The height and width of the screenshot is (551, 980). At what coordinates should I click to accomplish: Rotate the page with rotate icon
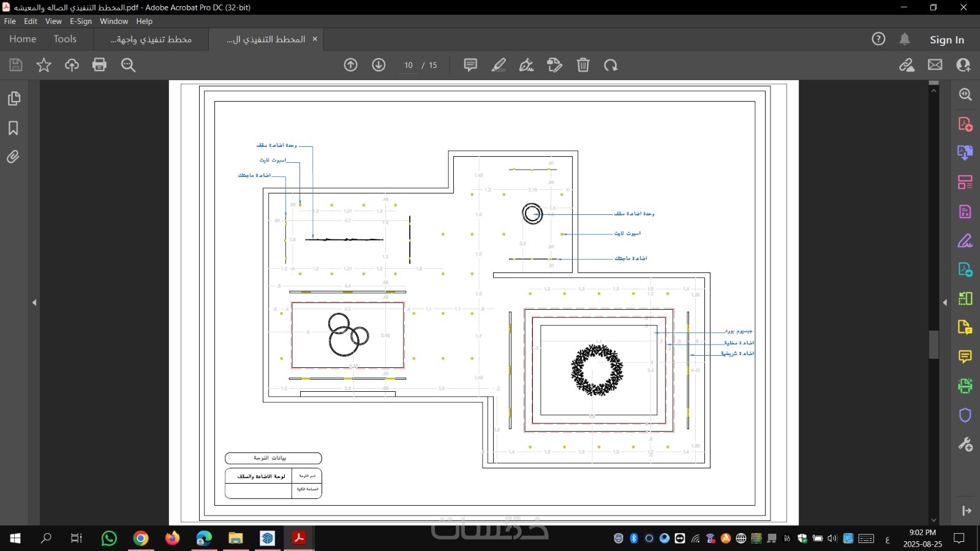pyautogui.click(x=611, y=65)
